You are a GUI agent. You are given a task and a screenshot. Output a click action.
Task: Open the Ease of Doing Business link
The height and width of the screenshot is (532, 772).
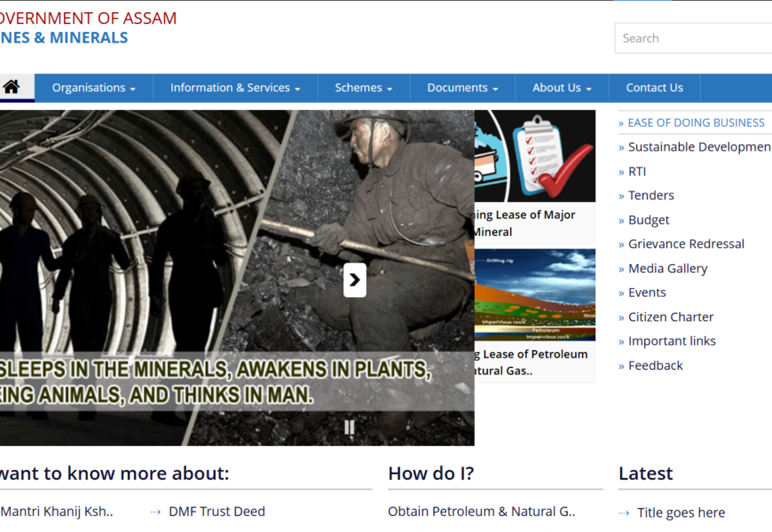click(x=696, y=122)
